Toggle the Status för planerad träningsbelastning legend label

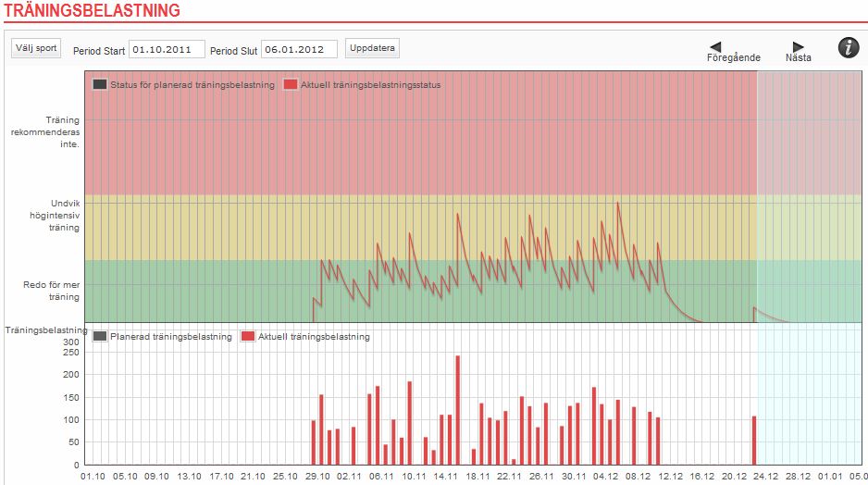pyautogui.click(x=192, y=85)
